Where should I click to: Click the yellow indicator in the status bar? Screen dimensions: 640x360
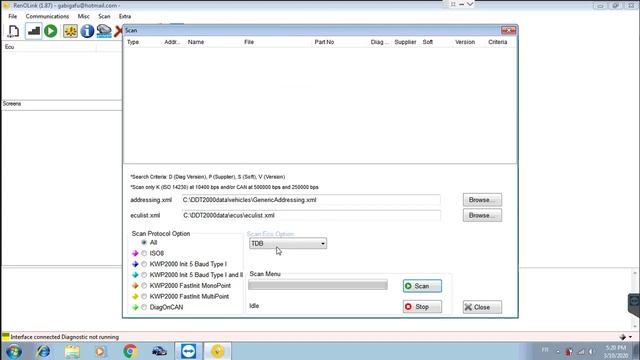coord(6,336)
